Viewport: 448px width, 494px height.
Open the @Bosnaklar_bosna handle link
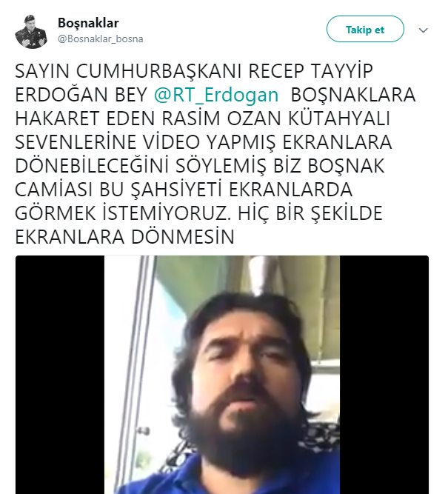click(101, 39)
